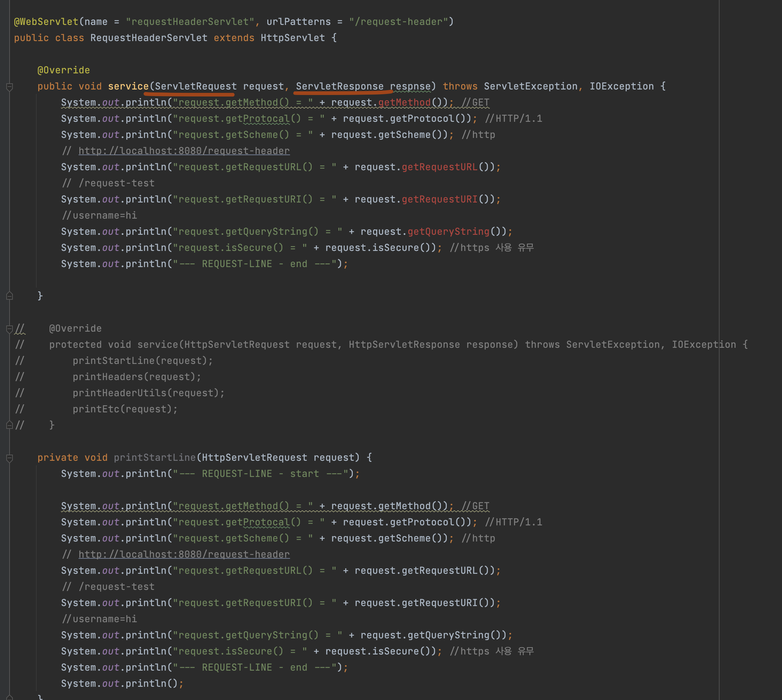
Task: Click the commented printHeaderUtils(request); call
Action: click(x=149, y=393)
